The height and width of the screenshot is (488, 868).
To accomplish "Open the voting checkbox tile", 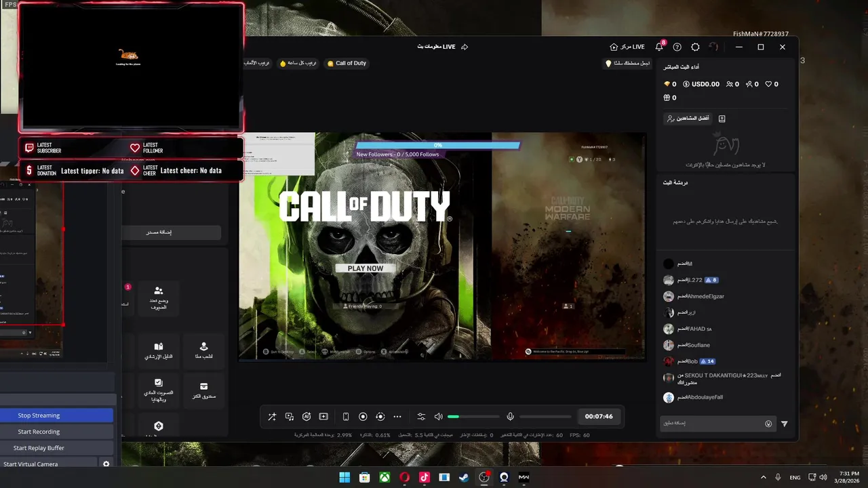I will (159, 390).
